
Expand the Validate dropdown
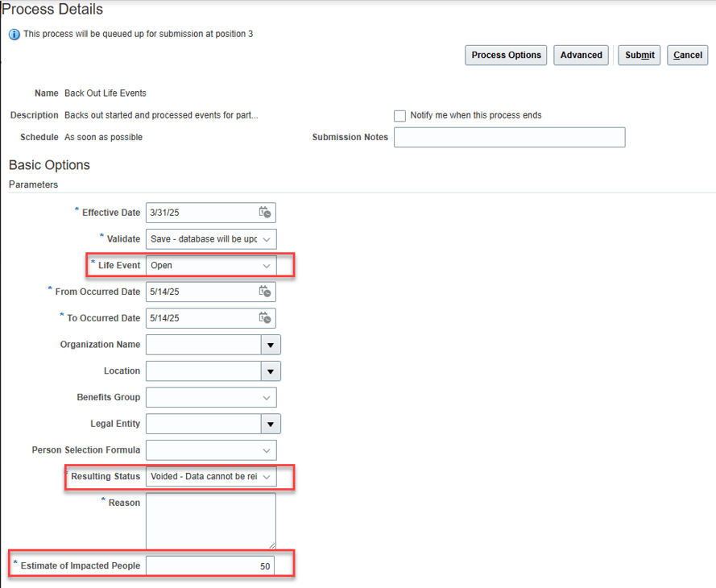(211, 238)
